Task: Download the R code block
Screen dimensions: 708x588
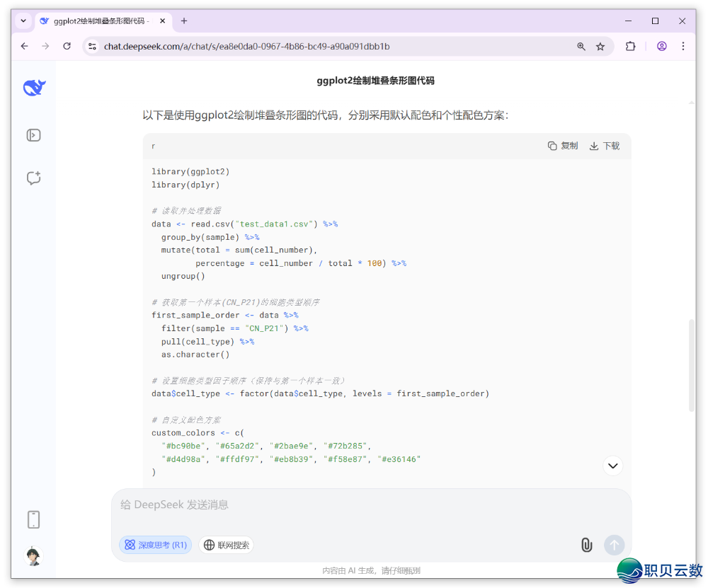Action: (x=605, y=146)
